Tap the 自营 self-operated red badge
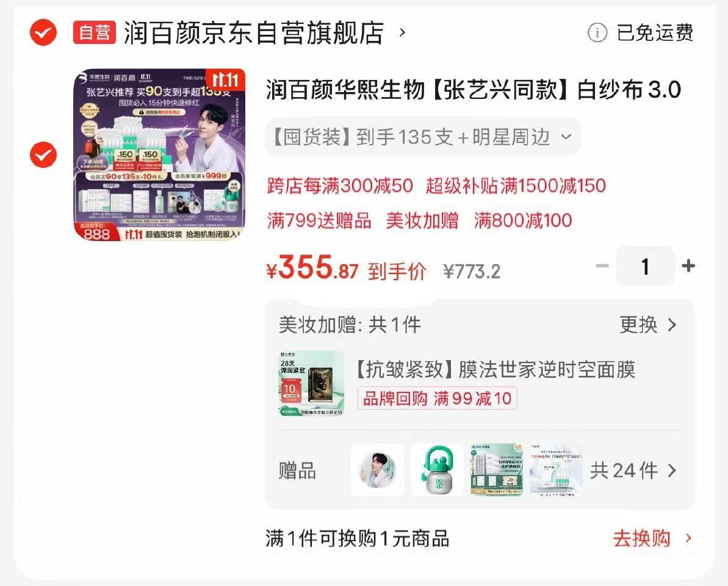This screenshot has height=586, width=728. pos(94,32)
